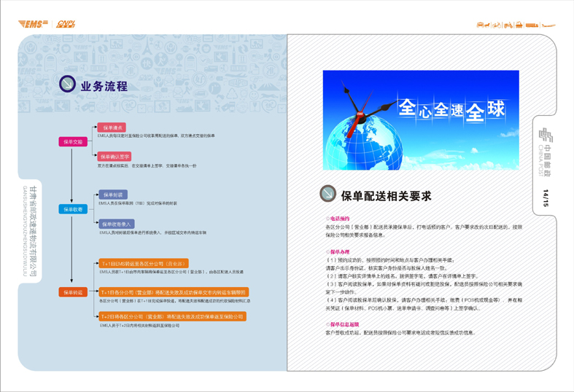Click the line starting 双方在清点核实后
The height and width of the screenshot is (392, 574).
point(147,165)
